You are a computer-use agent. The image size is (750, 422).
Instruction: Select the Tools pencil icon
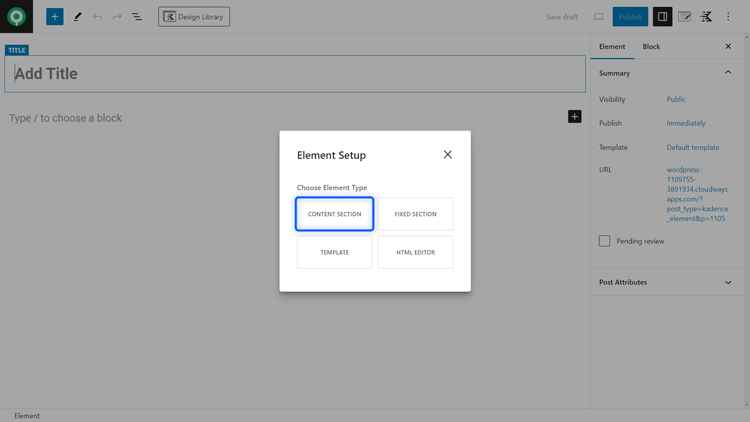[77, 17]
